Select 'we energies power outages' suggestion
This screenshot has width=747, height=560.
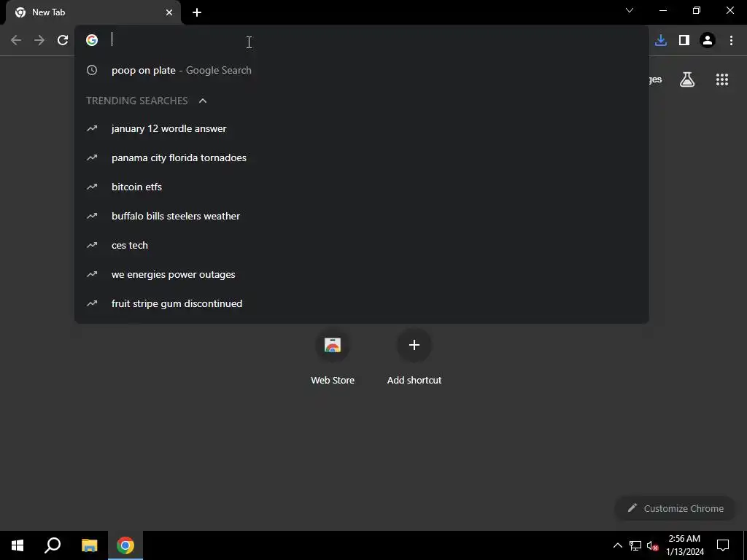pyautogui.click(x=362, y=274)
